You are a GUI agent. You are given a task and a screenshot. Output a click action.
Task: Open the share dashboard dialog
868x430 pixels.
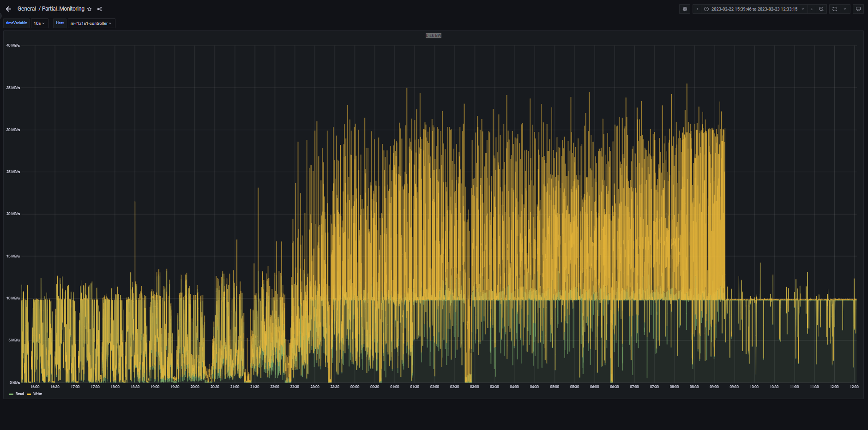(99, 9)
